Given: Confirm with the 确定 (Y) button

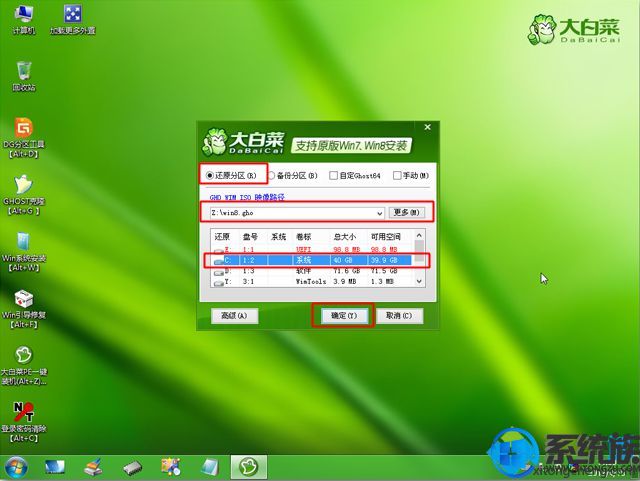Looking at the screenshot, I should (344, 316).
